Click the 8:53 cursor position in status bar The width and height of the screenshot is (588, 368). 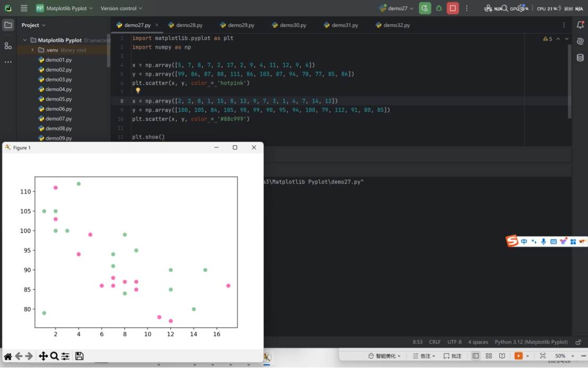click(417, 342)
